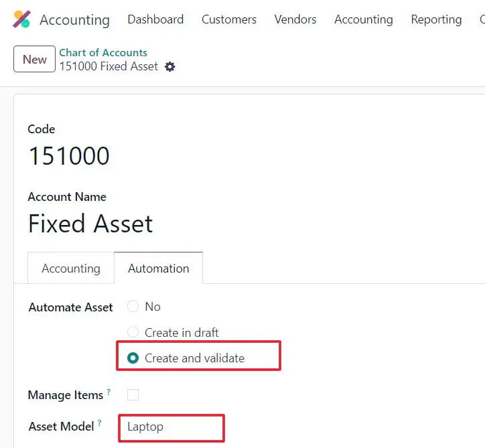Expand the Vendors menu
Viewport: 485px width, 448px height.
[295, 19]
